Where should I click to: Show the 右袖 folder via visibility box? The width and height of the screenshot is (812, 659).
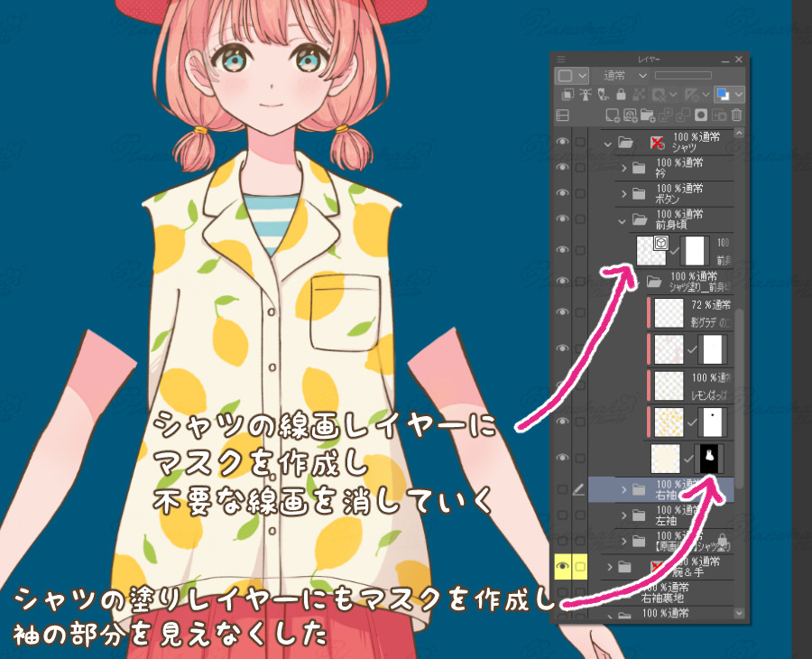[563, 490]
